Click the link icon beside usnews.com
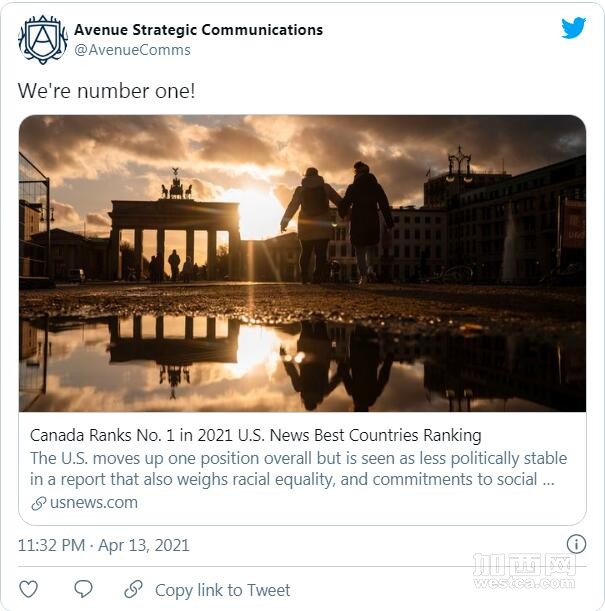 coord(39,503)
